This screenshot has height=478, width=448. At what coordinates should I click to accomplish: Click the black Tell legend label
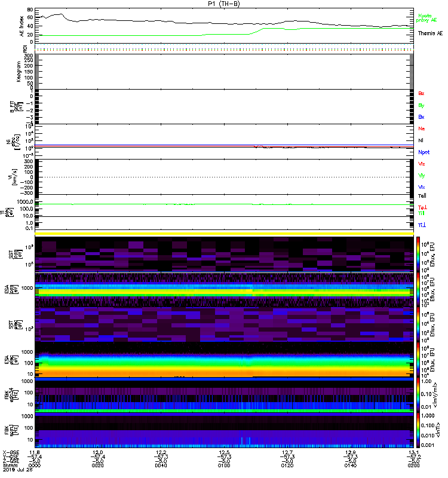click(422, 196)
